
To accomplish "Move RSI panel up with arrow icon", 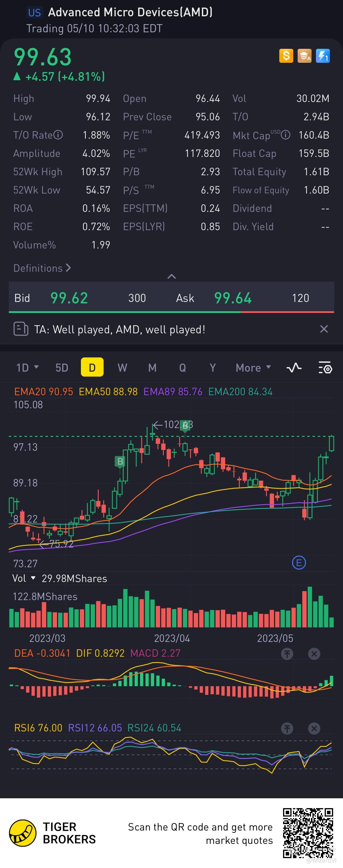I will pyautogui.click(x=287, y=729).
